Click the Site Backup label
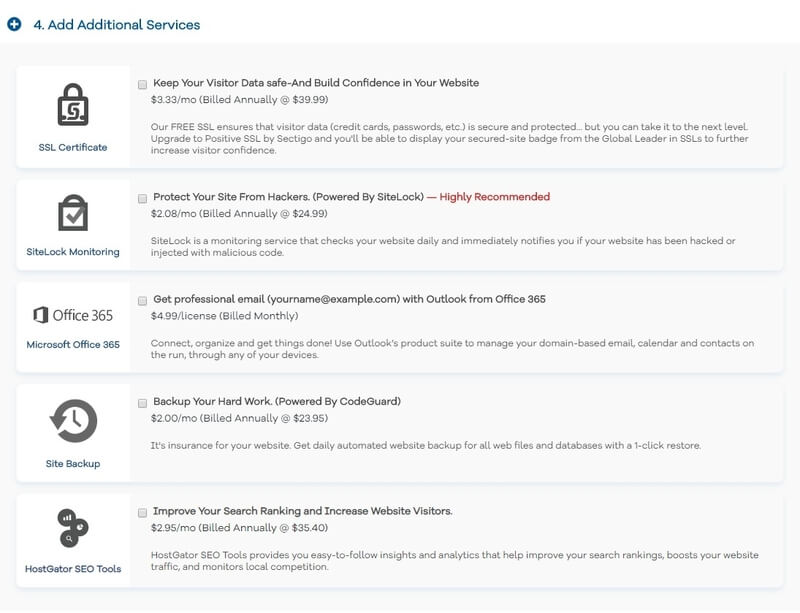 [73, 463]
